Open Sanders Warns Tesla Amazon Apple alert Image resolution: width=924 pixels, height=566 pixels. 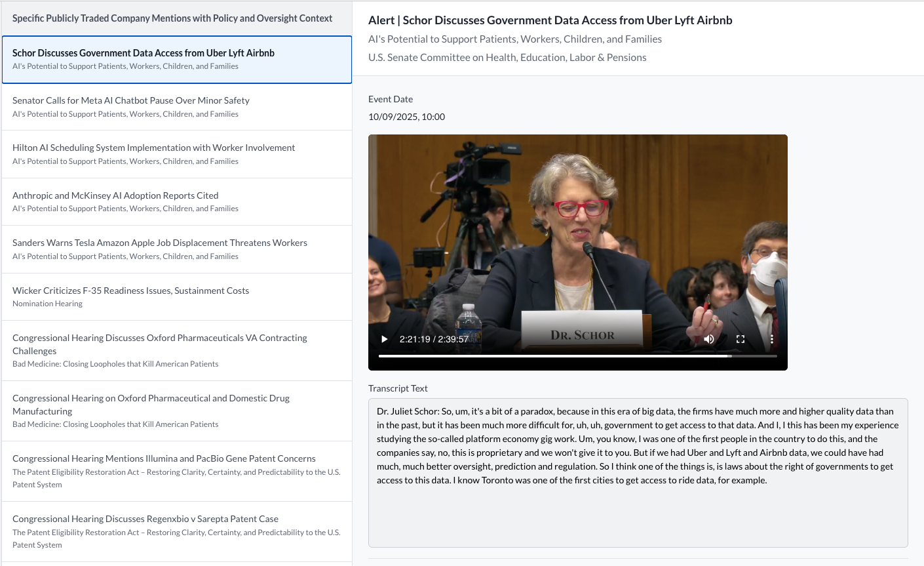177,249
